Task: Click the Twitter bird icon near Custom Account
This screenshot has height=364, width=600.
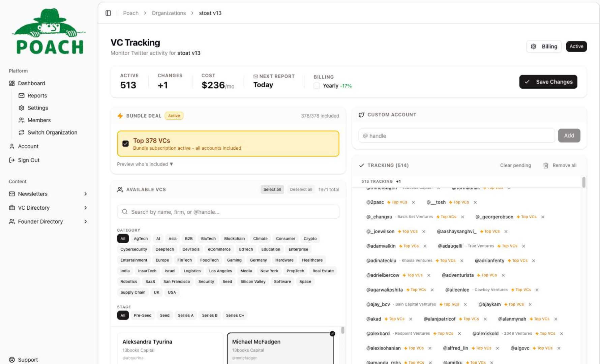Action: (x=362, y=115)
